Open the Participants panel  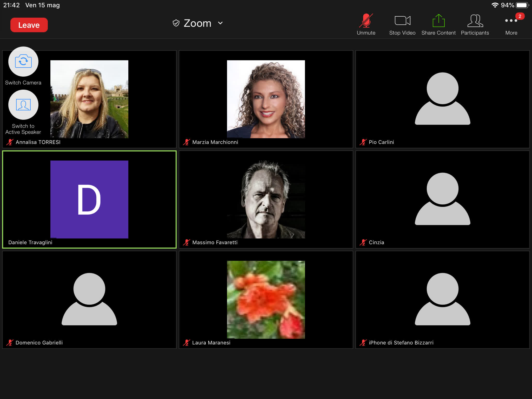[x=475, y=25]
